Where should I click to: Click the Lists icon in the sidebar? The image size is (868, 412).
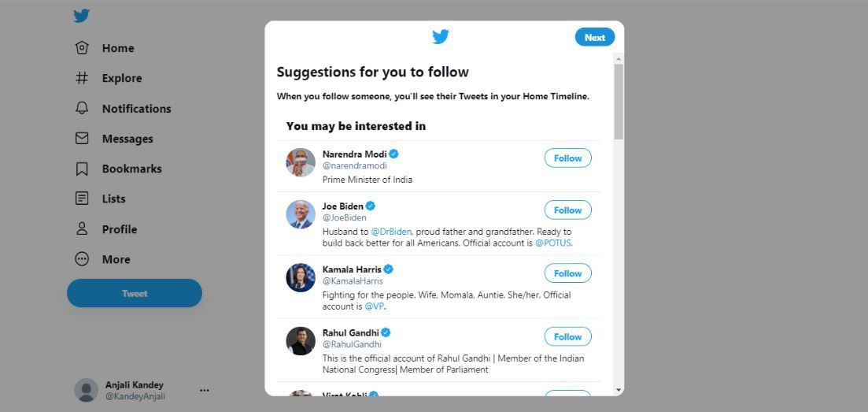(82, 199)
